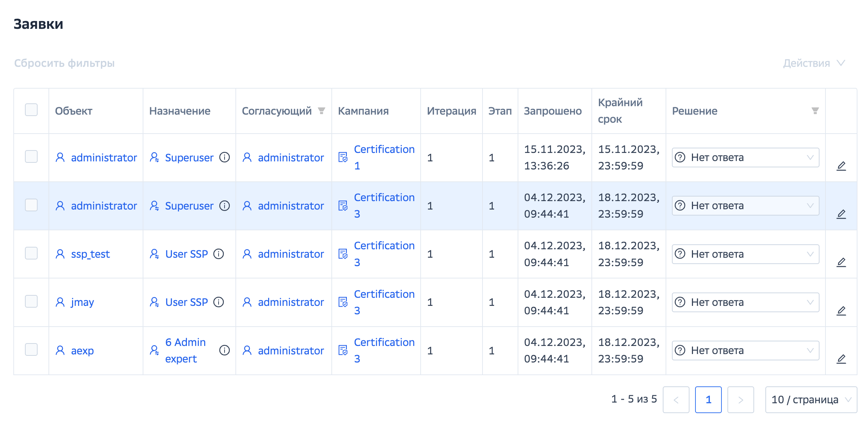868x424 pixels.
Task: Open decision dropdown in highlighted Superuser row
Action: (x=745, y=206)
